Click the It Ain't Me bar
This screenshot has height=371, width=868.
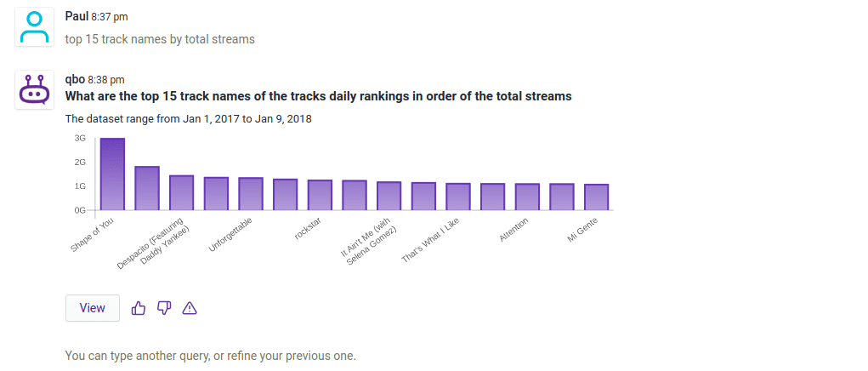tap(389, 196)
